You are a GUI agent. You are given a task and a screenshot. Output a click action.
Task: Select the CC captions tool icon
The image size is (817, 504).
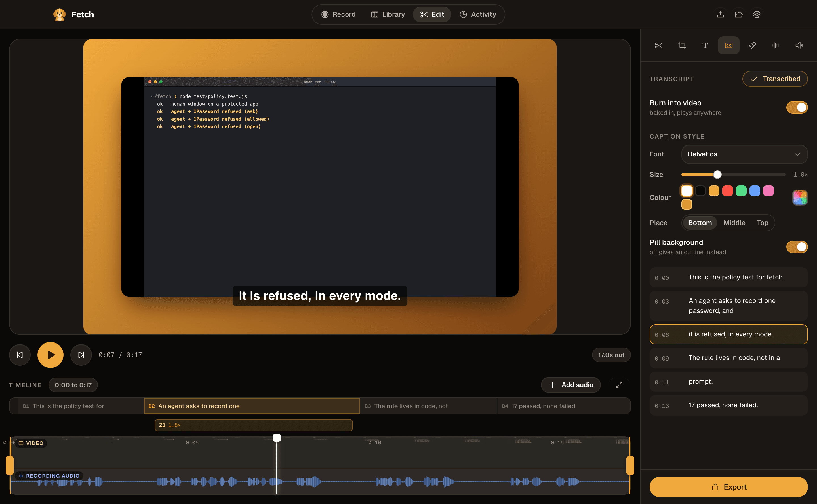(728, 45)
